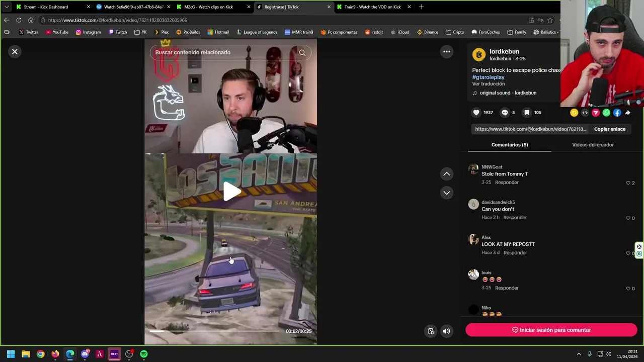Viewport: 644px width, 362px height.
Task: Open the Windows Start menu
Action: coord(11,354)
